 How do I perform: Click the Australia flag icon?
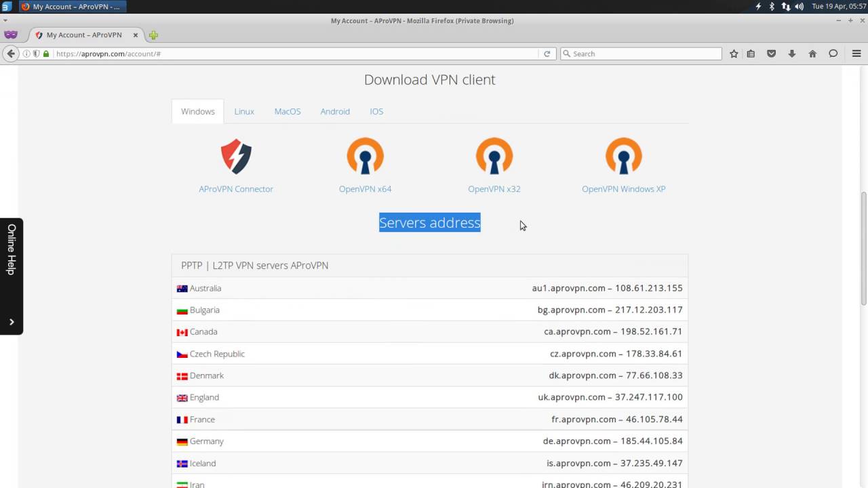(182, 289)
